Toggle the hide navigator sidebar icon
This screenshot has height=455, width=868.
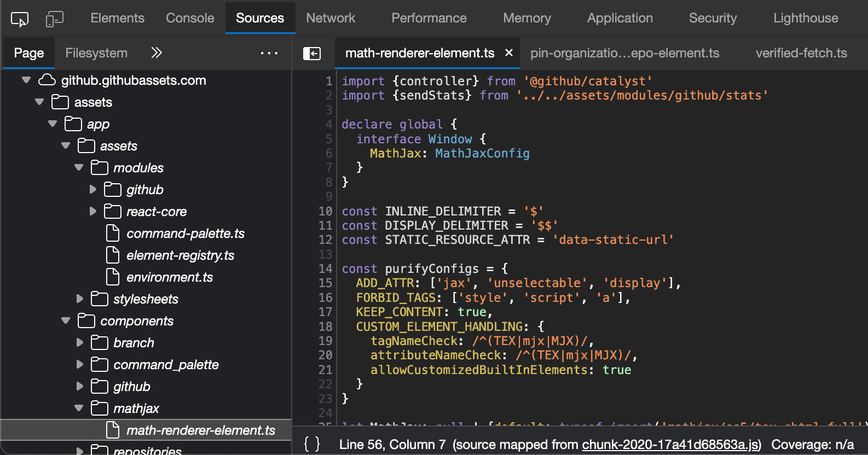[x=312, y=53]
